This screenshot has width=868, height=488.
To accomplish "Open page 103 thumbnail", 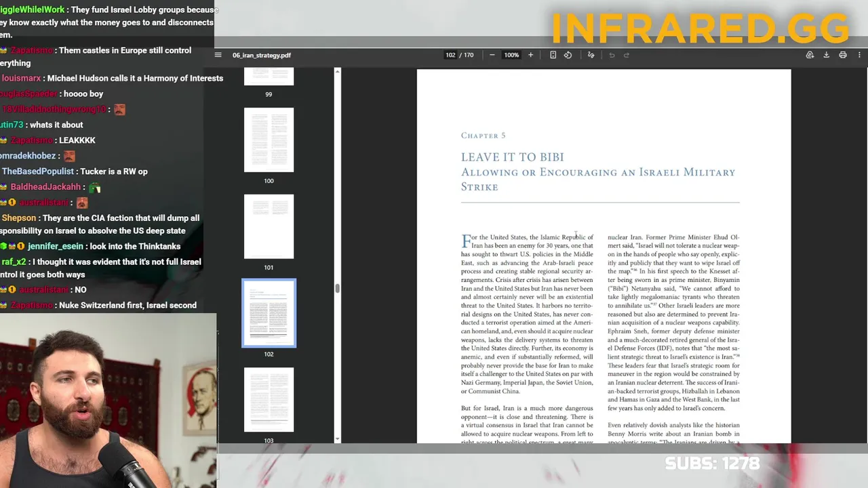I will point(269,400).
